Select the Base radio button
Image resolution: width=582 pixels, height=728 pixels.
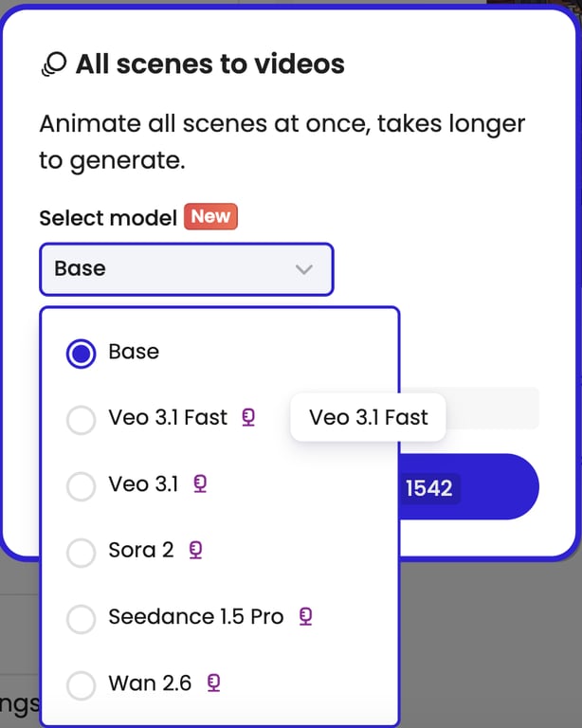pyautogui.click(x=81, y=354)
